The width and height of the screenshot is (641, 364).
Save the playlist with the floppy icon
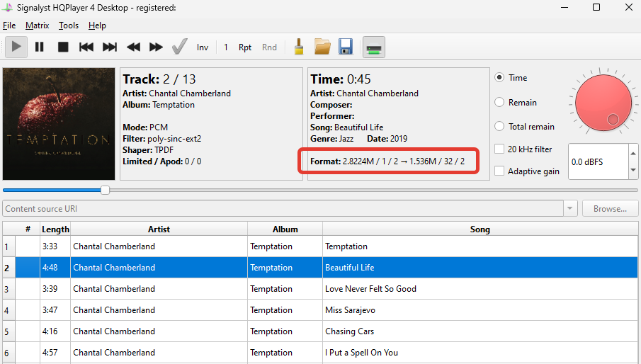pyautogui.click(x=346, y=47)
